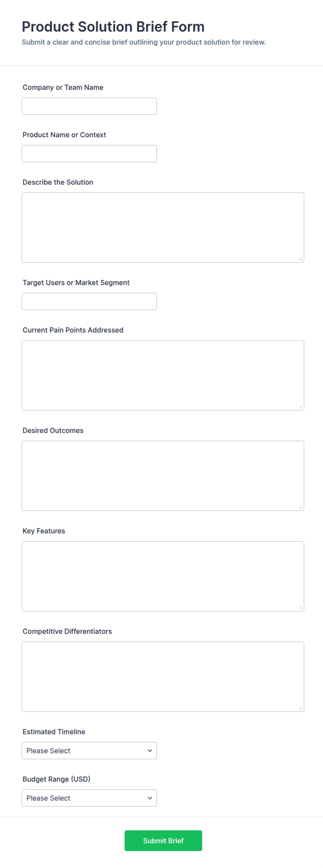Focus the Product Name or Context input

89,154
